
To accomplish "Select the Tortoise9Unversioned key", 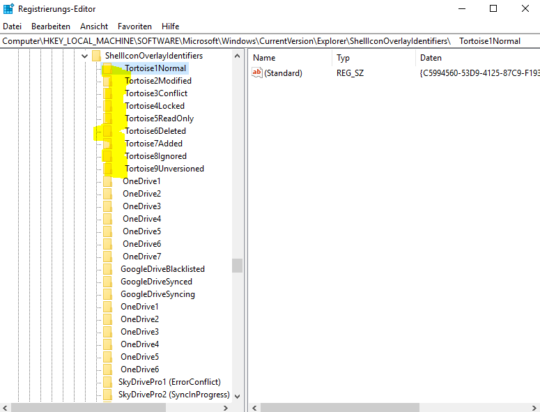I will tap(164, 168).
